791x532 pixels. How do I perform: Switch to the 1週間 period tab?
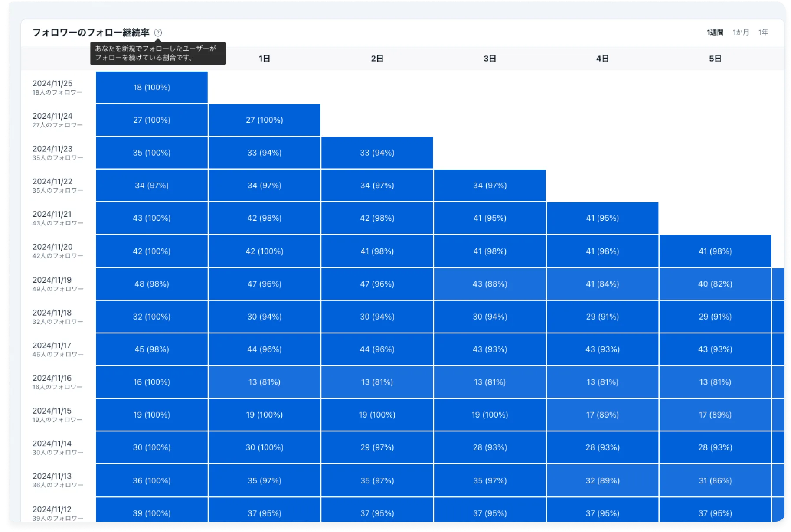point(715,33)
